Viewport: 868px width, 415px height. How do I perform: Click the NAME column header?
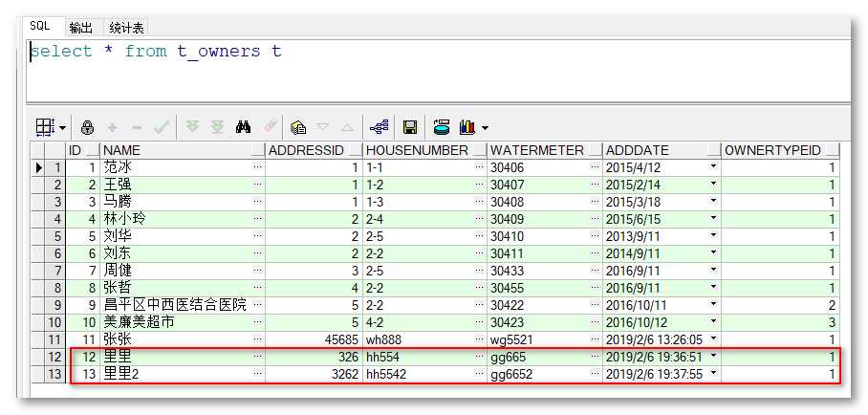point(183,150)
